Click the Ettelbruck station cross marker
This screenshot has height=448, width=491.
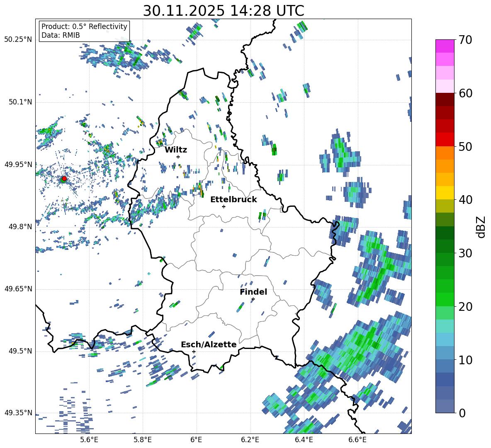click(x=224, y=206)
